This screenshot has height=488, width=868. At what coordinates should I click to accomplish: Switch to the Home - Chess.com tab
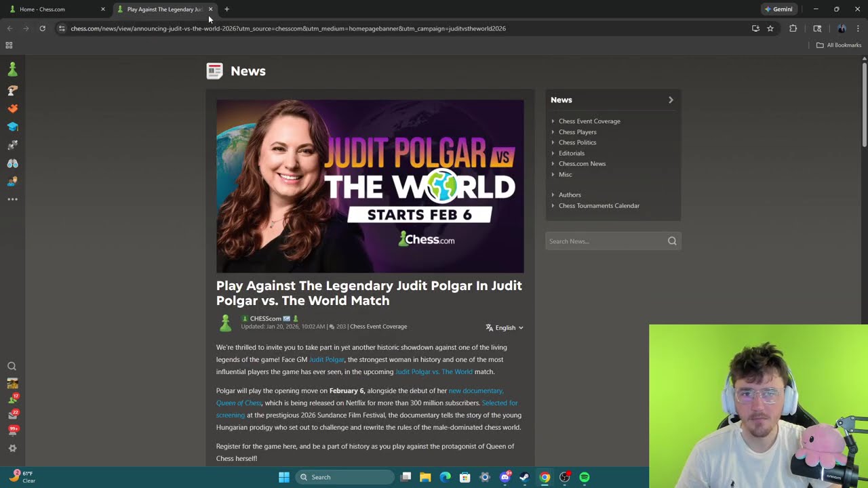[56, 9]
